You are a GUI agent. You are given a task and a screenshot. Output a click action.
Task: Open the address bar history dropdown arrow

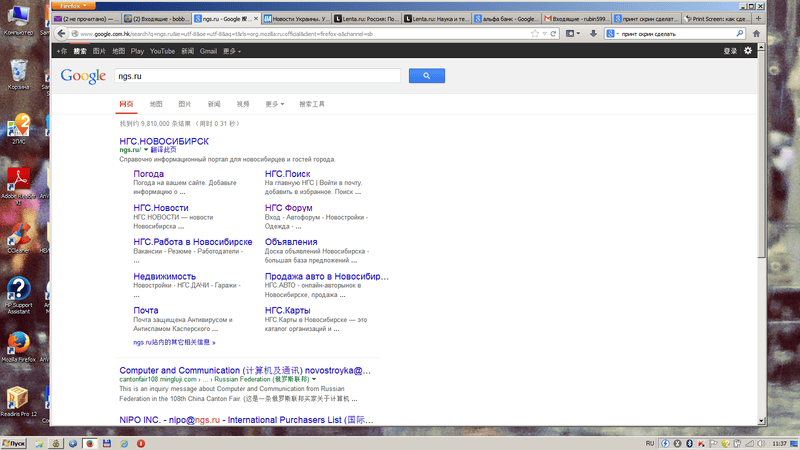544,34
